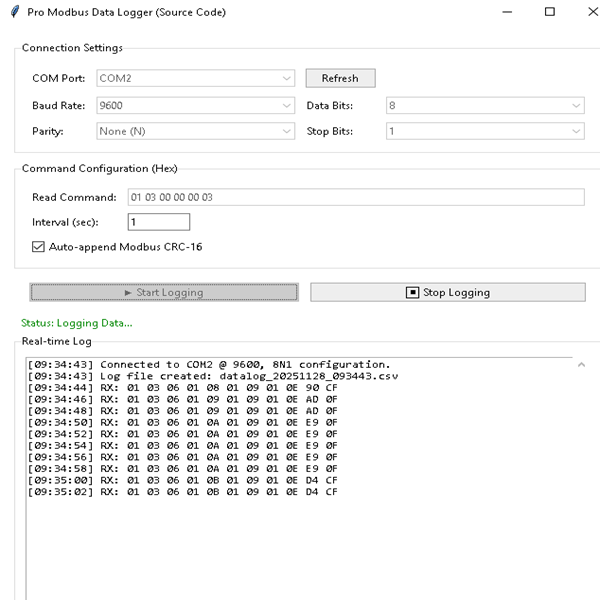Click the Start Logging button
Screen dimensions: 600x600
point(164,292)
